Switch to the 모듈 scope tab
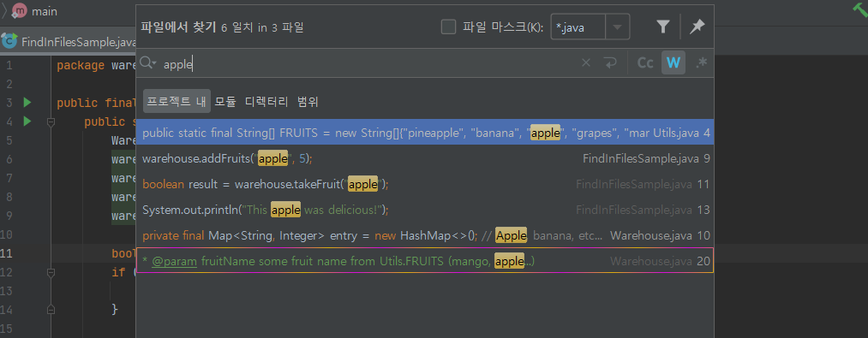The width and height of the screenshot is (868, 338). (225, 102)
